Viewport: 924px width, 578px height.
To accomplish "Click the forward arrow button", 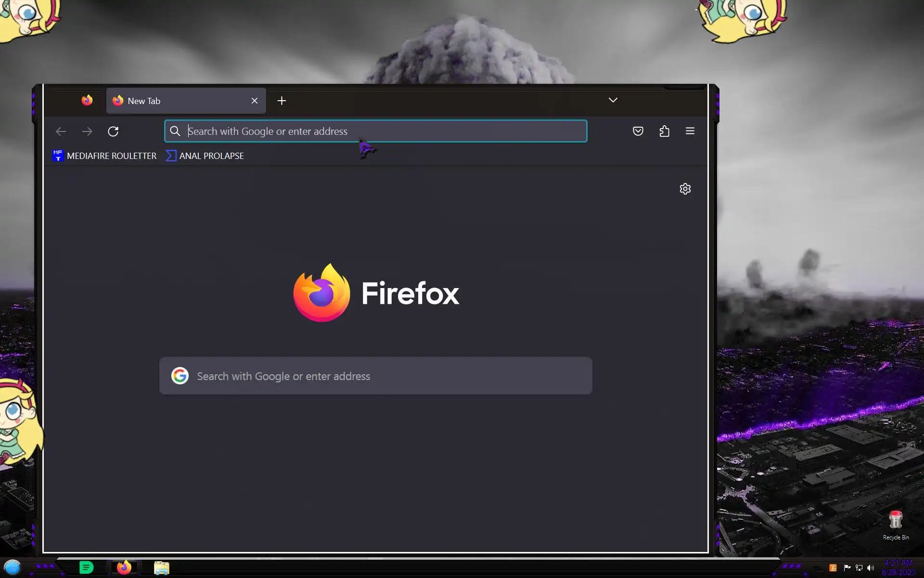I will pyautogui.click(x=87, y=131).
